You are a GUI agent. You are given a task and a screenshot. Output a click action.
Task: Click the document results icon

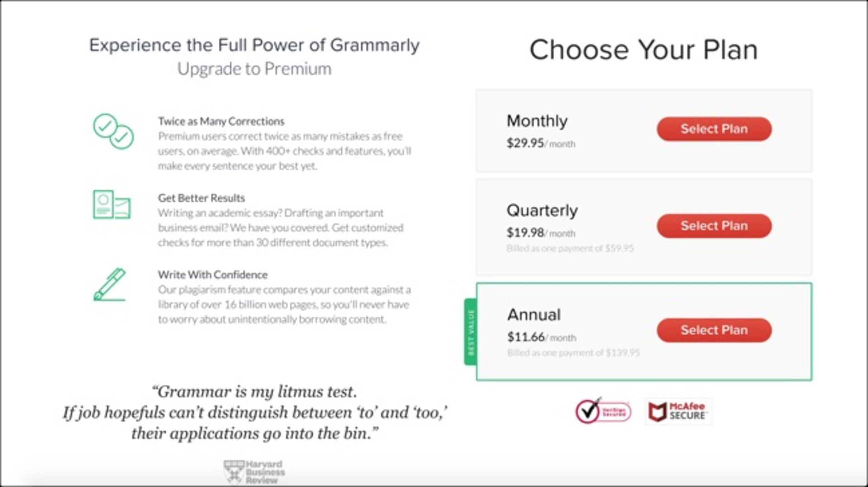click(112, 204)
